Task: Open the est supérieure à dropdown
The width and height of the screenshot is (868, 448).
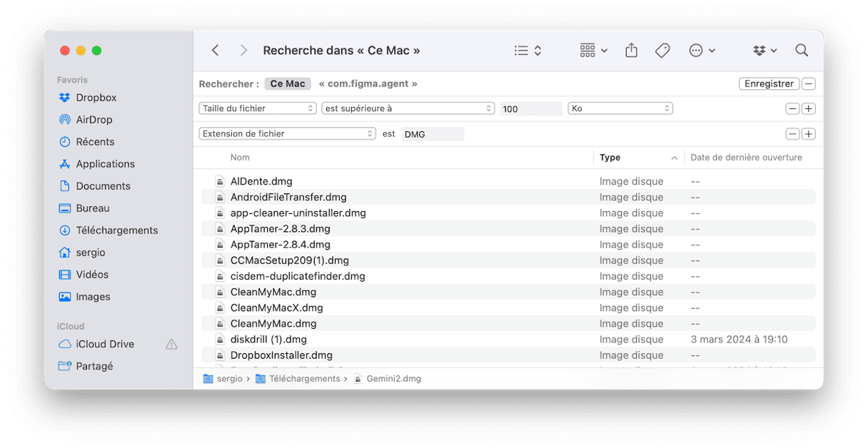Action: [408, 108]
